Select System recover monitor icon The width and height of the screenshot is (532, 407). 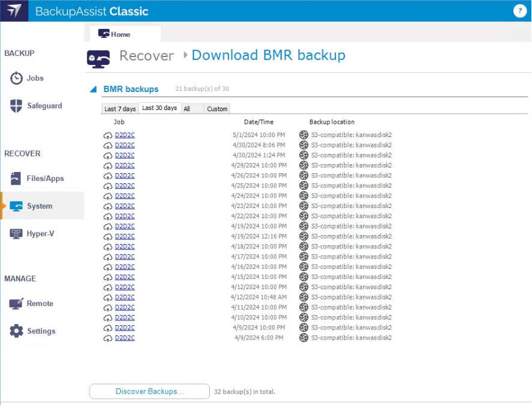click(16, 206)
